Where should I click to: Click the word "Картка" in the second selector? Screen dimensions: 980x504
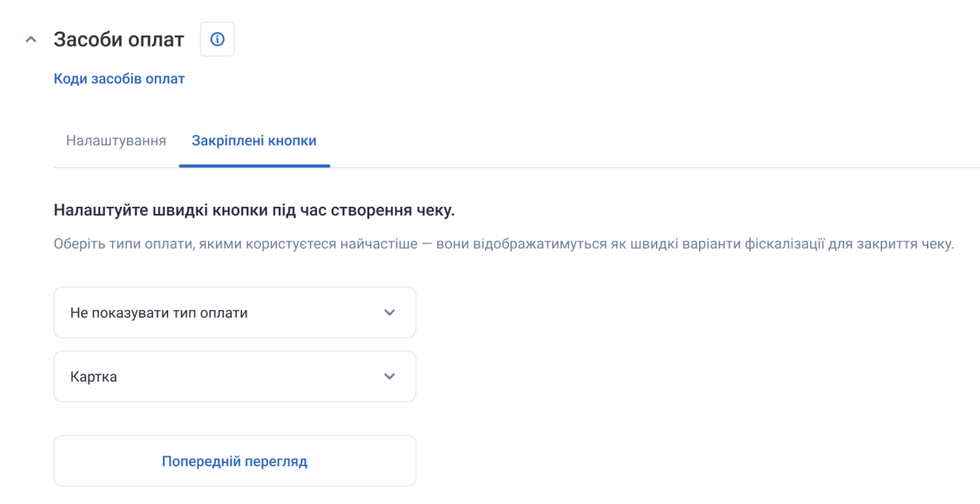coord(94,377)
